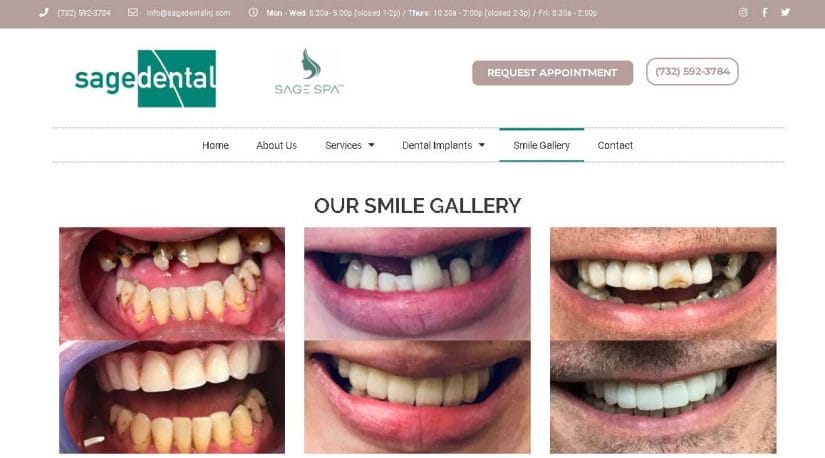The width and height of the screenshot is (825, 458).
Task: Open the Contact menu item
Action: coord(615,145)
